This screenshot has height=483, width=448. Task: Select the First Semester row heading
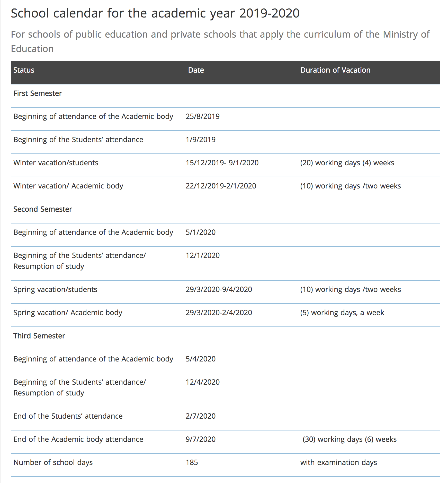pyautogui.click(x=38, y=93)
